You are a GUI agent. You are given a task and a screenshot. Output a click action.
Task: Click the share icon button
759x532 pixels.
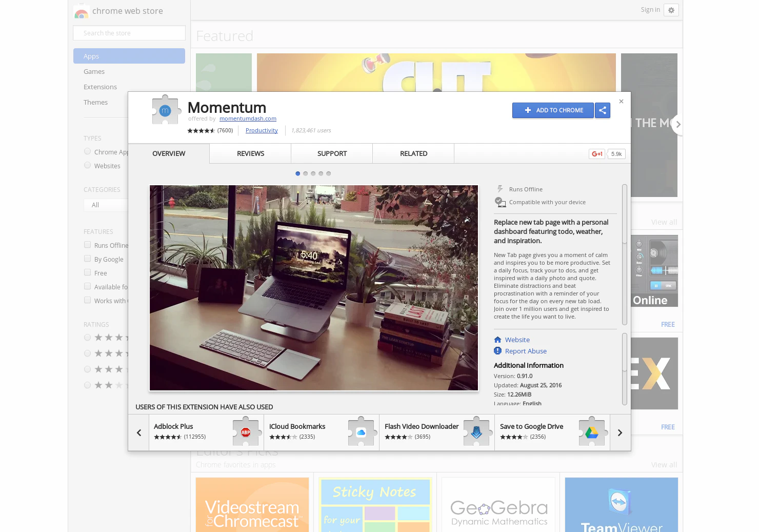[603, 110]
